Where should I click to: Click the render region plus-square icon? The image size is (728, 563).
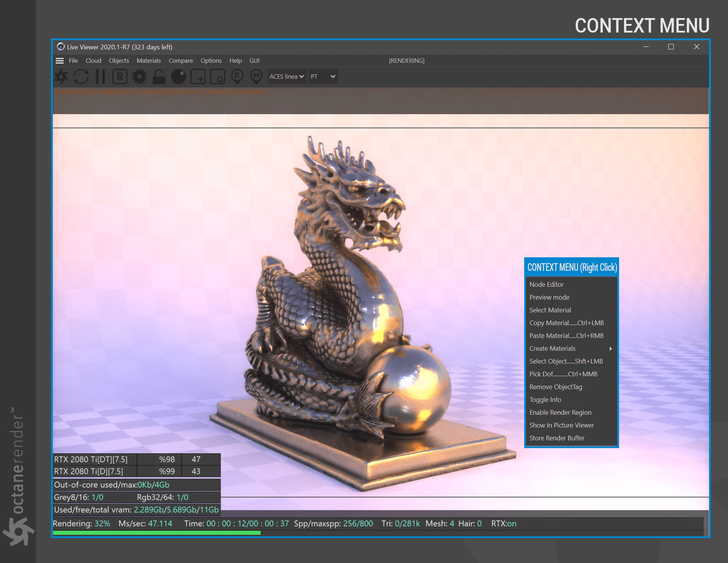(198, 77)
